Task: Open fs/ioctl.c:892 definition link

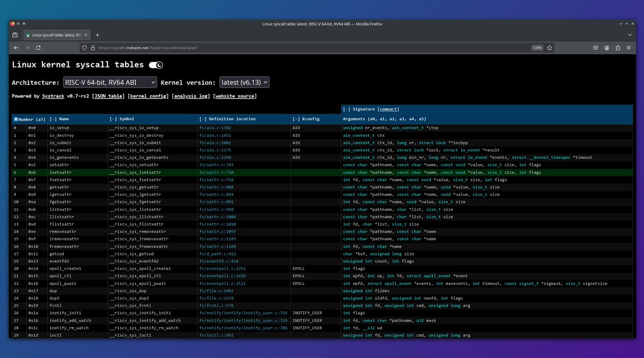Action: coord(216,335)
